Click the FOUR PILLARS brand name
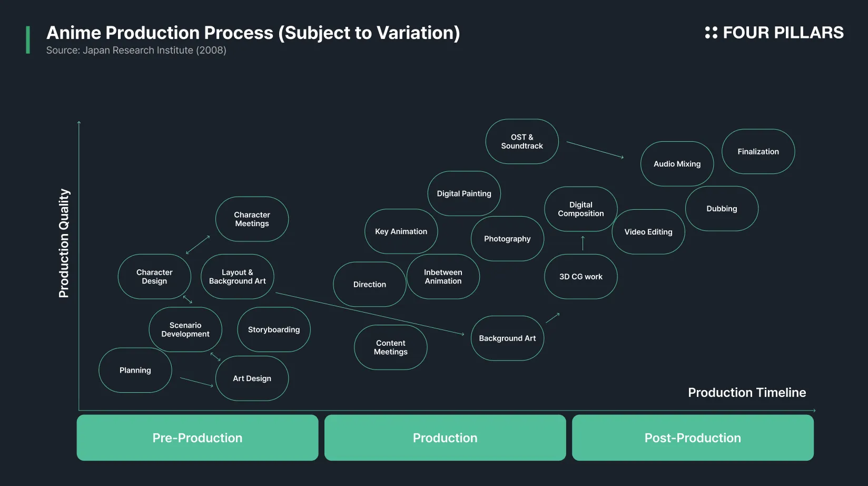The width and height of the screenshot is (868, 486). click(x=783, y=33)
